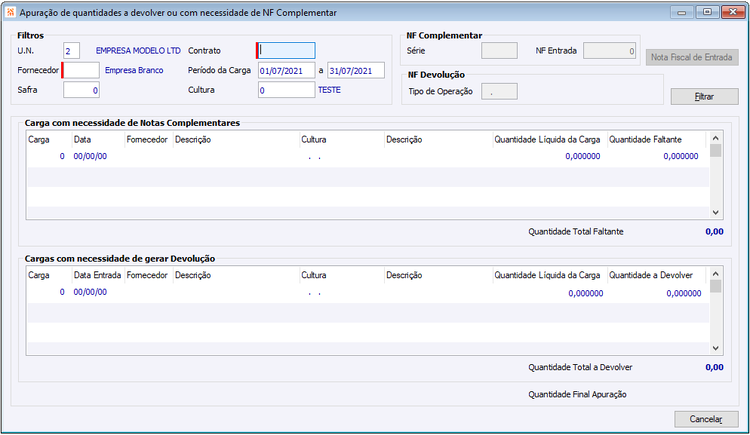Click the Contrato input field
This screenshot has height=435, width=750.
point(286,51)
